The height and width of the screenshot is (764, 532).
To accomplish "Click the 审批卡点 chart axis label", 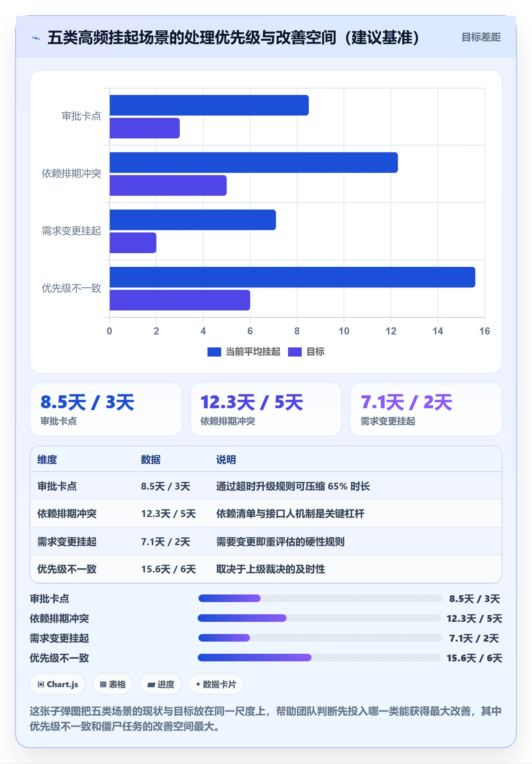I will [x=81, y=116].
